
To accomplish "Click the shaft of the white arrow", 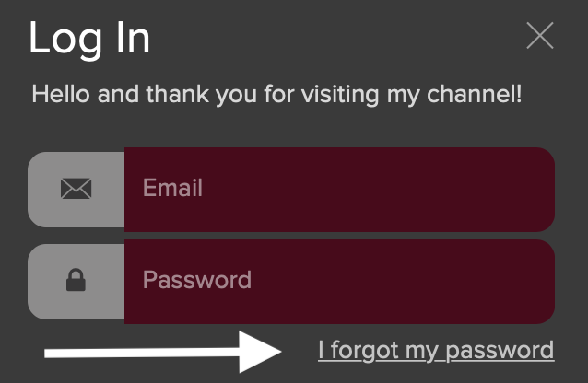I will [x=142, y=353].
